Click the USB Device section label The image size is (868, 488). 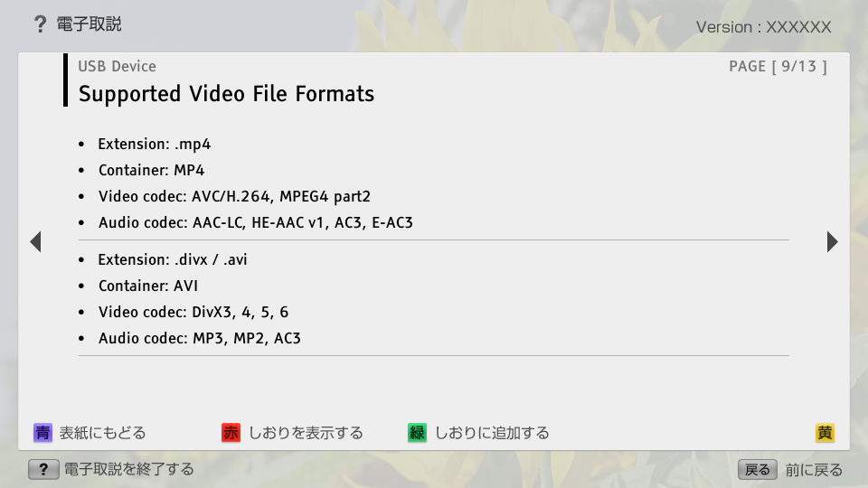point(117,66)
